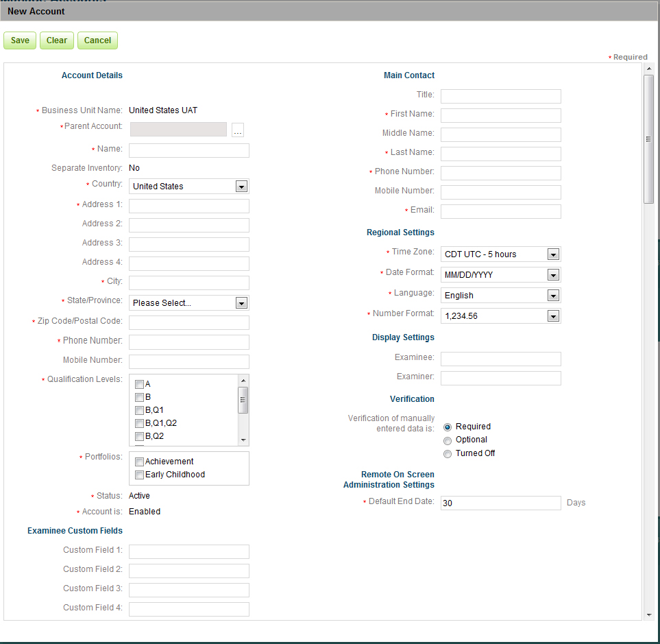The width and height of the screenshot is (660, 644).
Task: Check the Qualification Level A checkbox
Action: pos(140,384)
